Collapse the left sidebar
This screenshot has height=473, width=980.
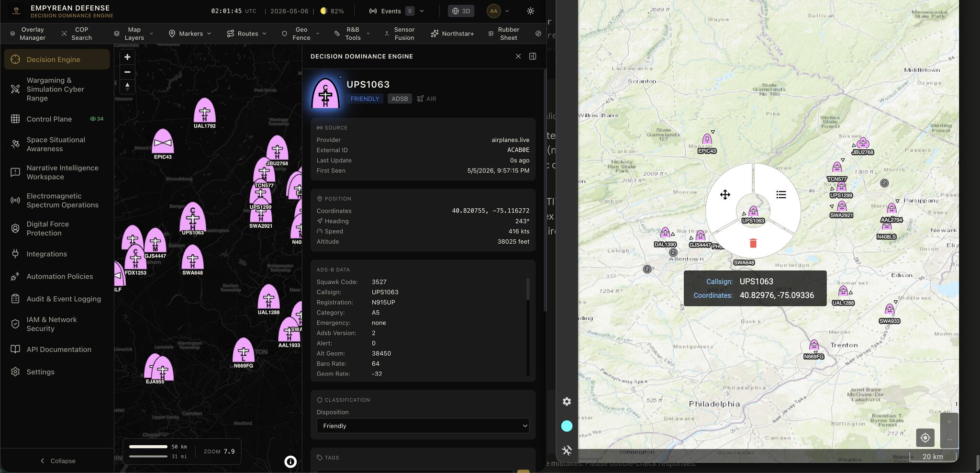pos(57,461)
